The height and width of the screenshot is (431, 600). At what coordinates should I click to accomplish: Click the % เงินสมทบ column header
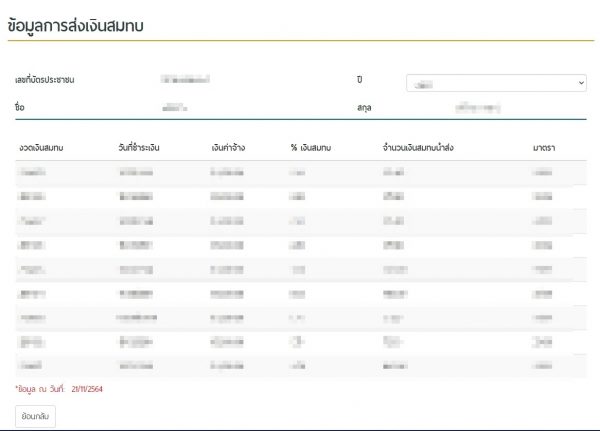tap(310, 148)
